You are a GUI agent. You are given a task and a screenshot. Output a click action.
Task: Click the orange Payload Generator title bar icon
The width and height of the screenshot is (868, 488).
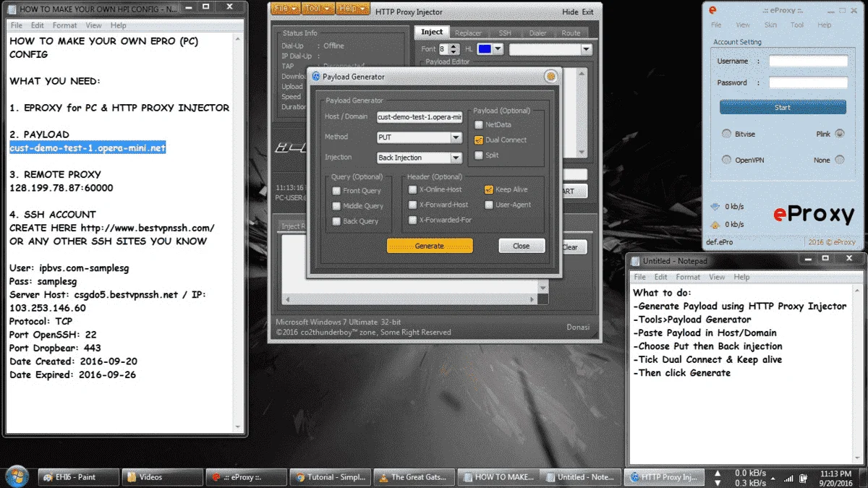coord(550,76)
